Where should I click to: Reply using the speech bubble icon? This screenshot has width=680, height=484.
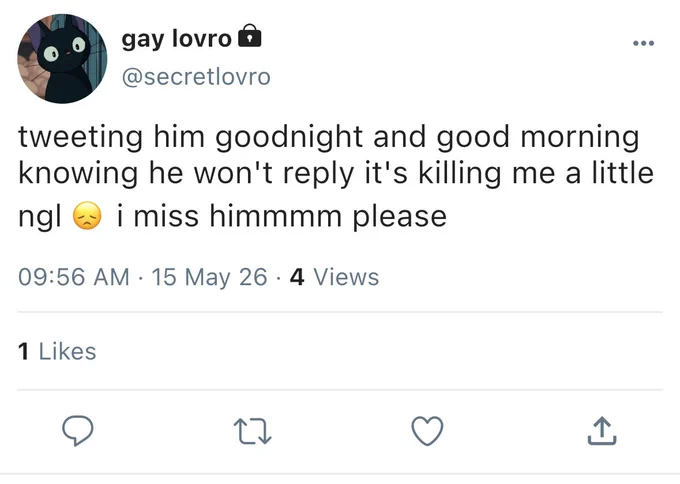point(78,430)
